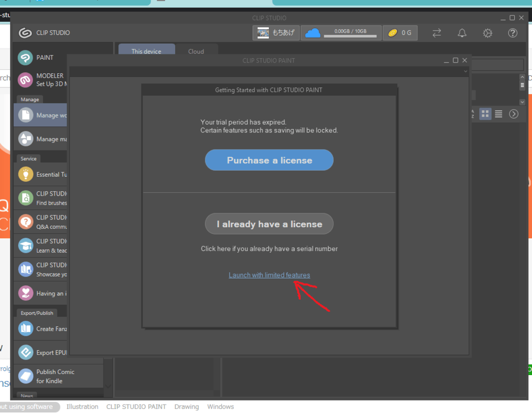This screenshot has height=415, width=532.
Task: Switch to the Cloud tab
Action: click(196, 52)
